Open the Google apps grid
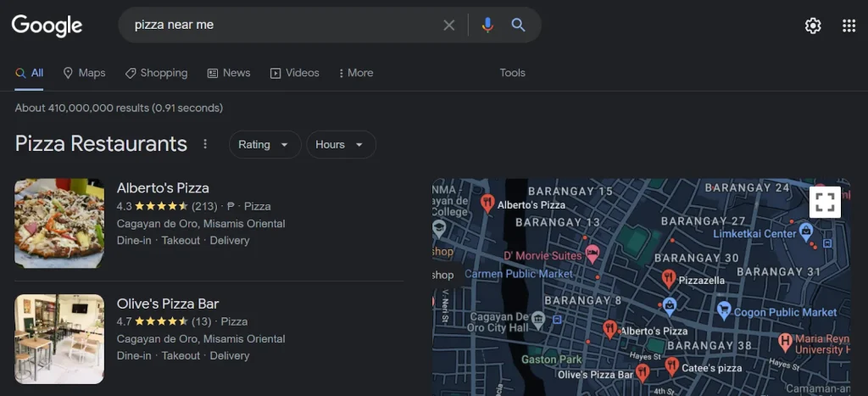The width and height of the screenshot is (868, 396). coord(849,25)
